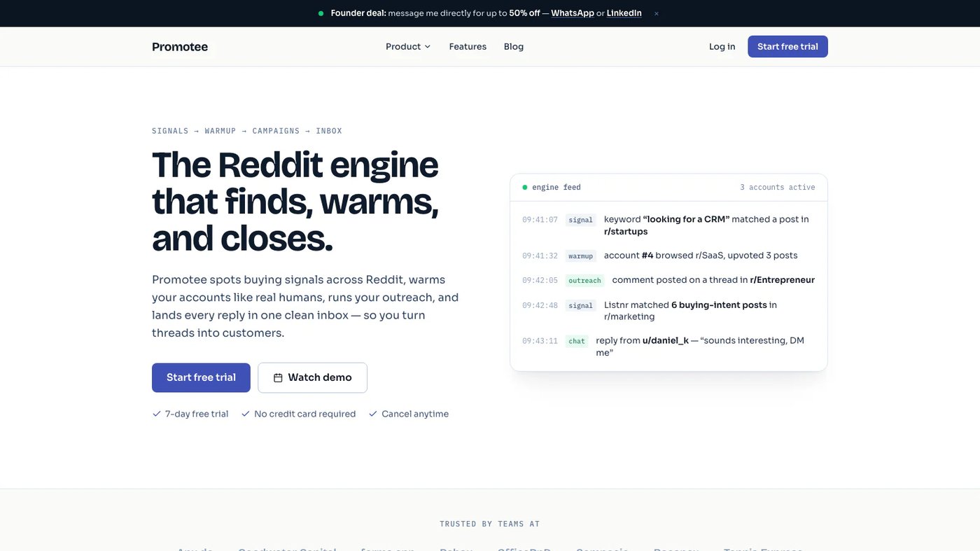980x551 pixels.
Task: Click the green engine feed status dot
Action: (525, 187)
